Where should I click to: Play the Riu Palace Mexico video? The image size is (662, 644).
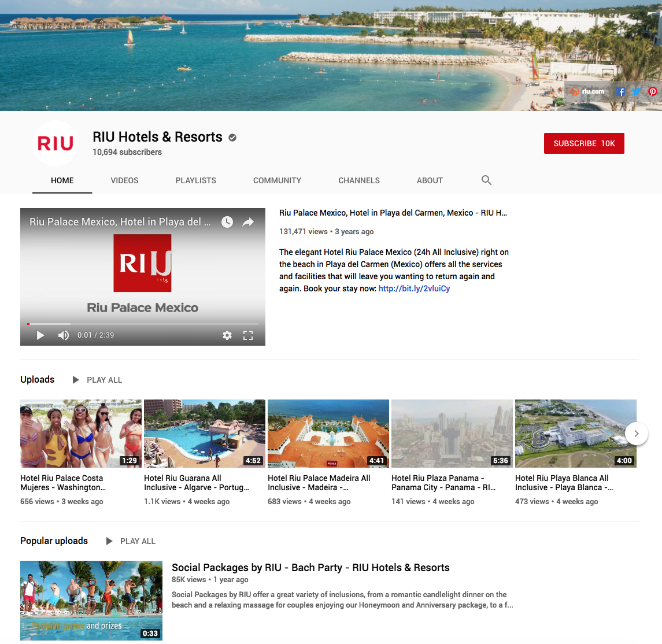point(40,335)
